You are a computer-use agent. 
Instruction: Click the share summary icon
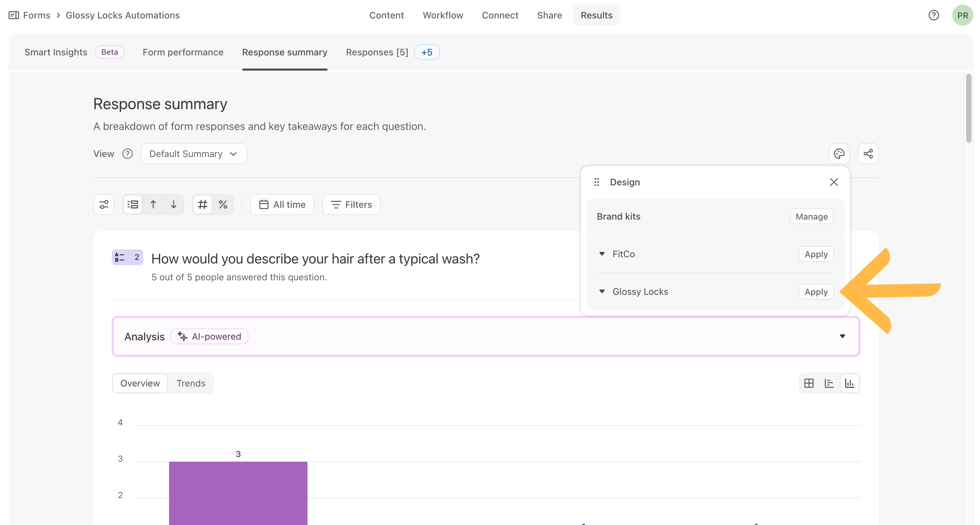(868, 154)
